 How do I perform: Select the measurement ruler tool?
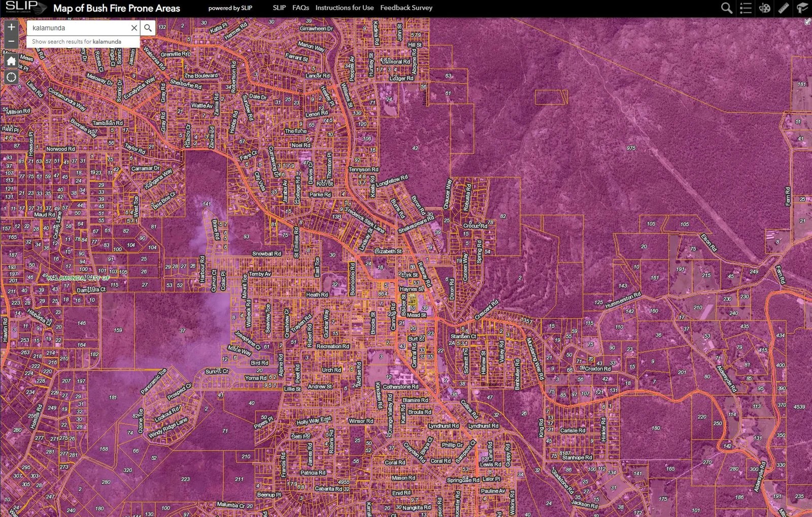click(x=783, y=8)
